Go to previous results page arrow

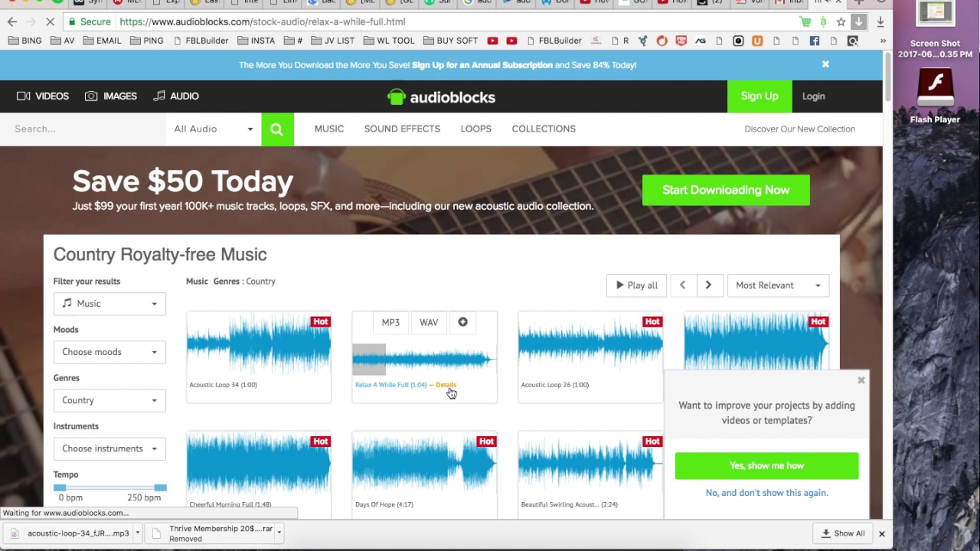point(682,285)
